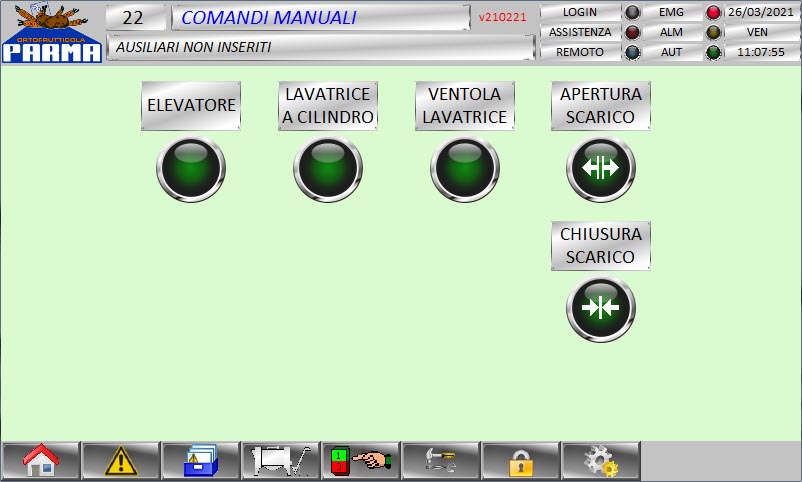Click the LOGIN status label
The image size is (802, 482).
click(579, 12)
